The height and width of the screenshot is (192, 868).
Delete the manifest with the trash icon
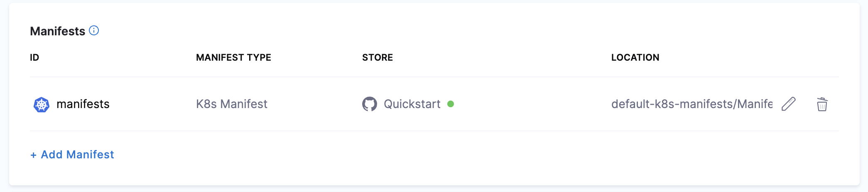tap(822, 104)
